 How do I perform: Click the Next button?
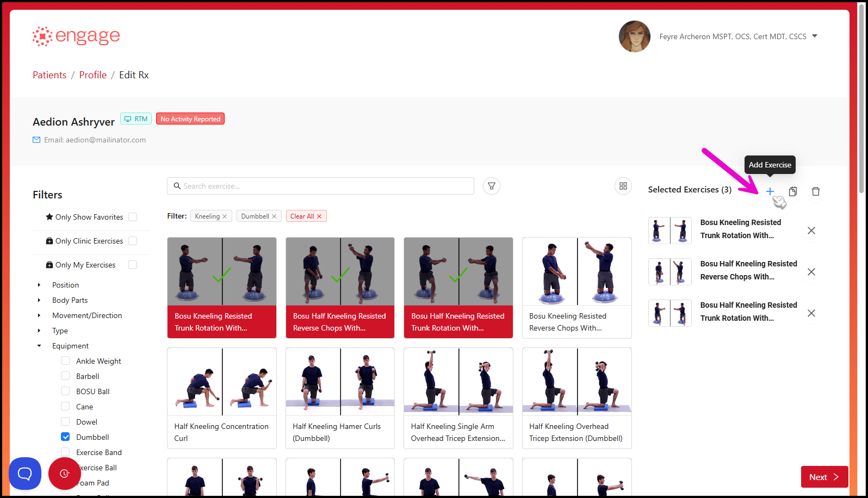coord(824,477)
